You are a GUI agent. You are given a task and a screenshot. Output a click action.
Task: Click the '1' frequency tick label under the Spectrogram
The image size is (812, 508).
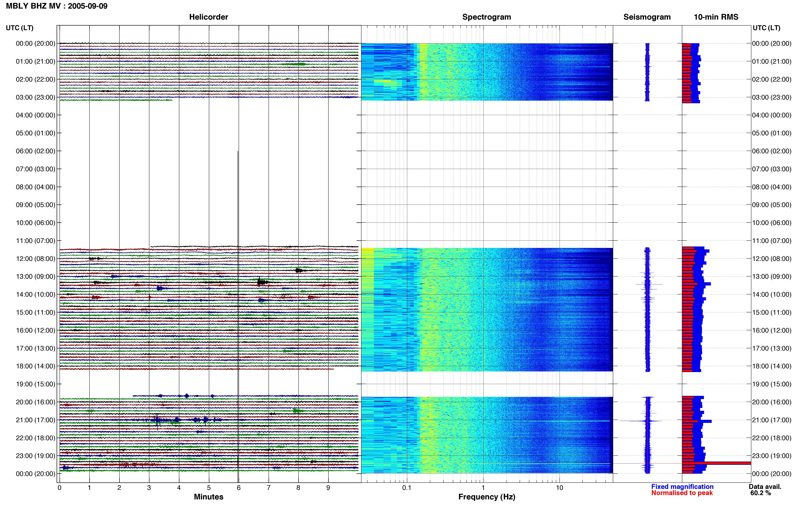tap(483, 487)
